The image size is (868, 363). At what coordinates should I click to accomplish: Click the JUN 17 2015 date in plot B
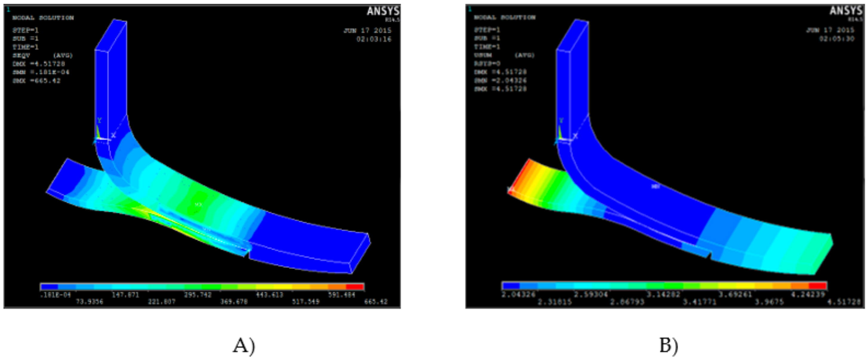click(830, 30)
